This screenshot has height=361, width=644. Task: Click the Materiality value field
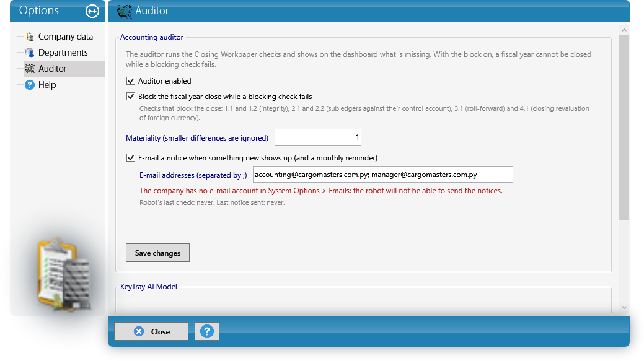click(x=318, y=137)
